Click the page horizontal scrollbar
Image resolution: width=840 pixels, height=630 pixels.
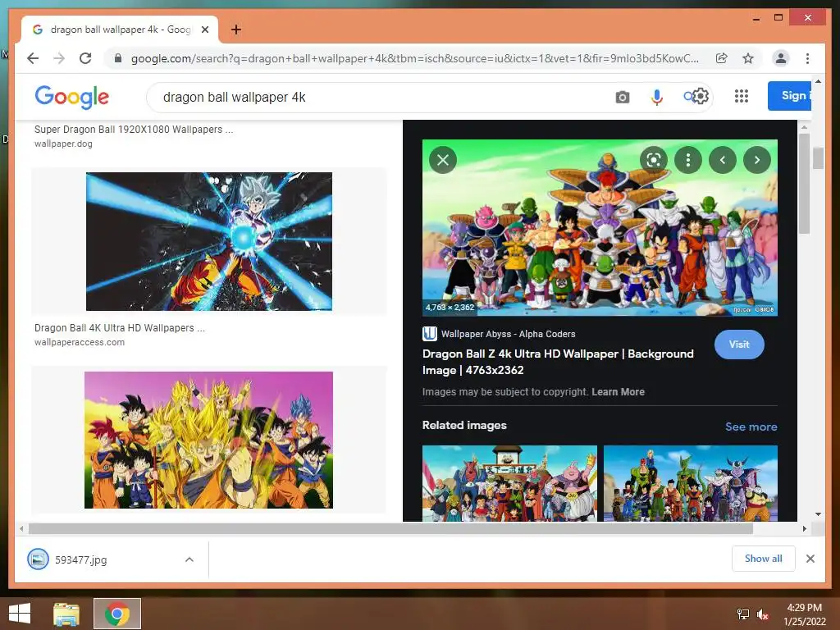[x=390, y=529]
